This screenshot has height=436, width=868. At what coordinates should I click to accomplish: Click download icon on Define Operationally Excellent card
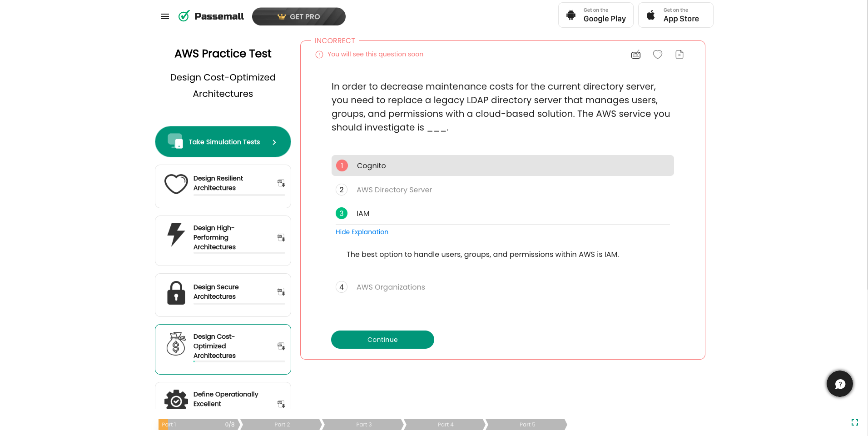tap(281, 404)
